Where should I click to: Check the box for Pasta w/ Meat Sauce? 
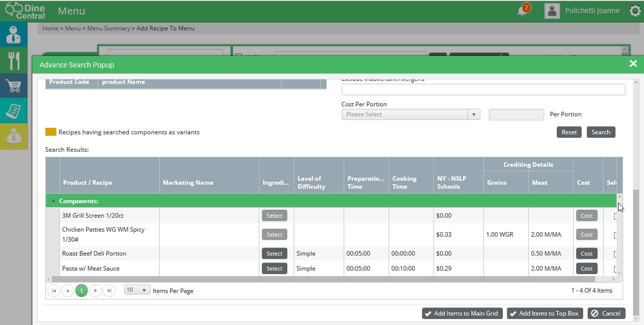[x=616, y=269]
